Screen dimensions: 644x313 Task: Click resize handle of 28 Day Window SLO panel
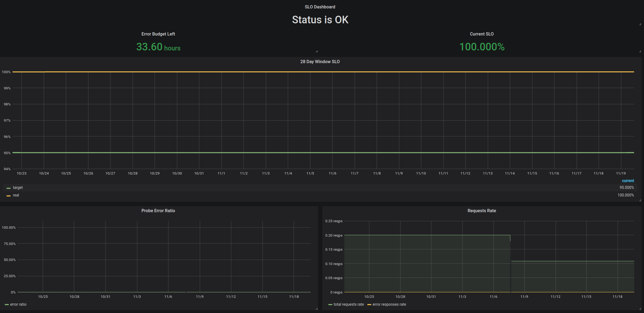click(x=640, y=201)
